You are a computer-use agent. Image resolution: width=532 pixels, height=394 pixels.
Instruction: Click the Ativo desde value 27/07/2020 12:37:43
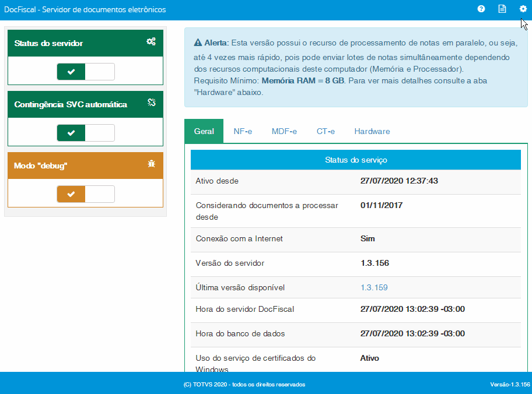coord(399,181)
